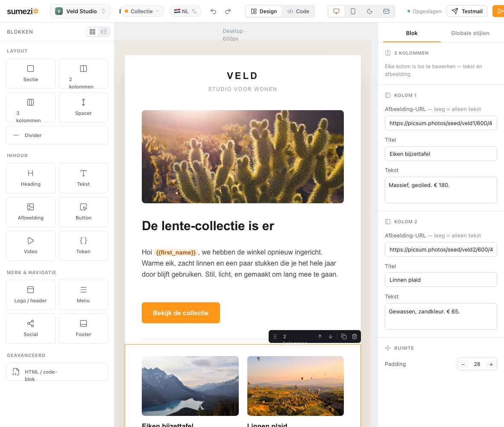Increase the Padding value
Screen dimensions: 504x427
point(491,364)
